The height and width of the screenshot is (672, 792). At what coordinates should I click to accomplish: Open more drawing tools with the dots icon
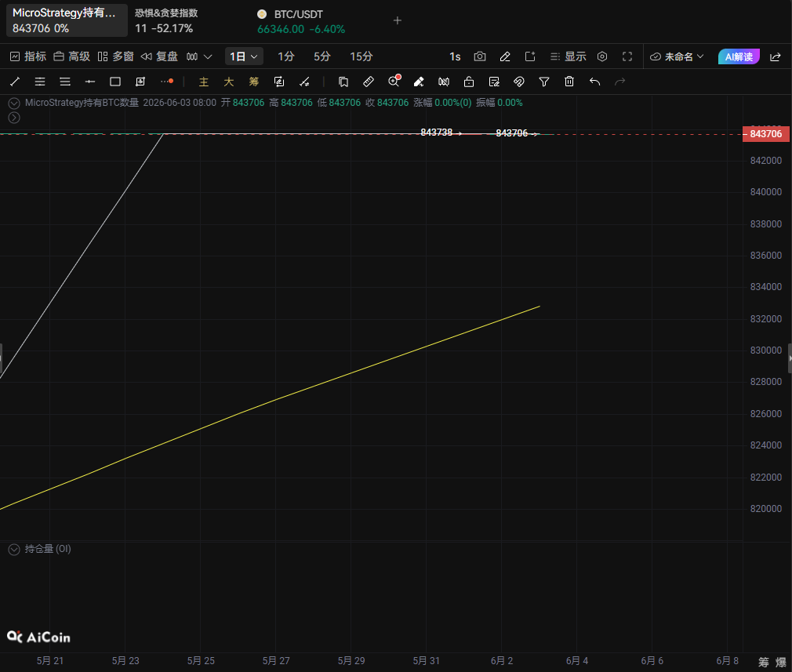167,82
